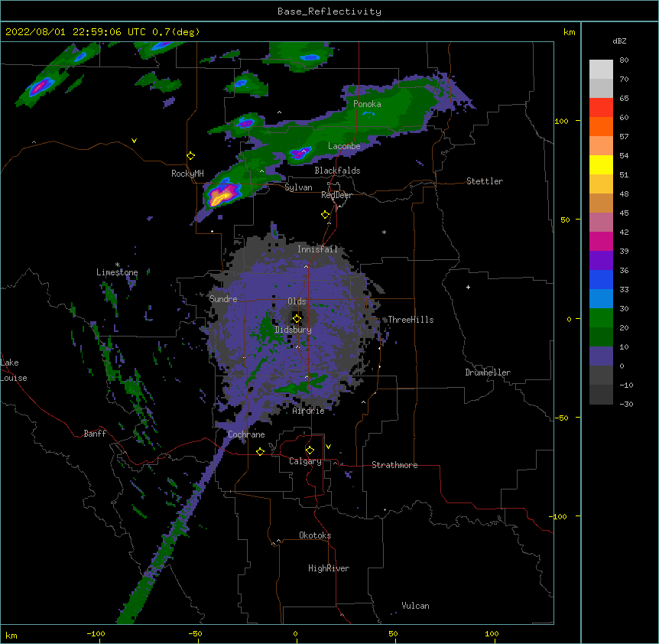
Task: Click the yellow diamond marker south of RedDeer
Action: [326, 215]
